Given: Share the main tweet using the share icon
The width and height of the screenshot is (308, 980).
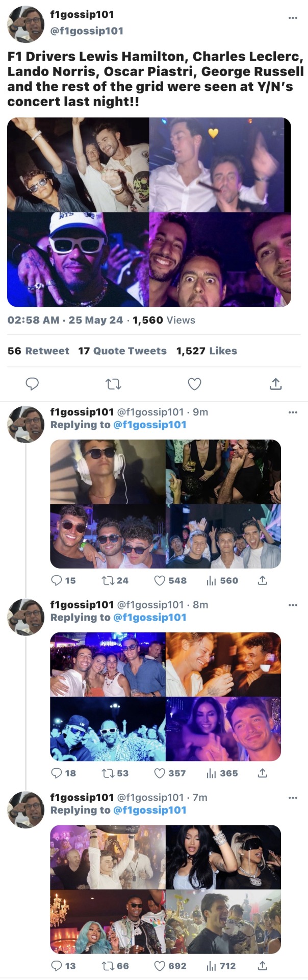Looking at the screenshot, I should point(275,384).
